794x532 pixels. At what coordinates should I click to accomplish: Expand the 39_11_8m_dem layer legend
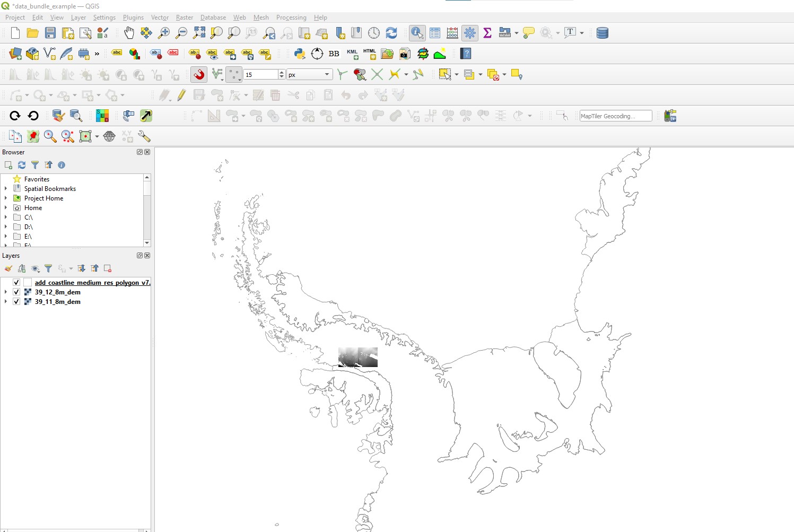[6, 301]
